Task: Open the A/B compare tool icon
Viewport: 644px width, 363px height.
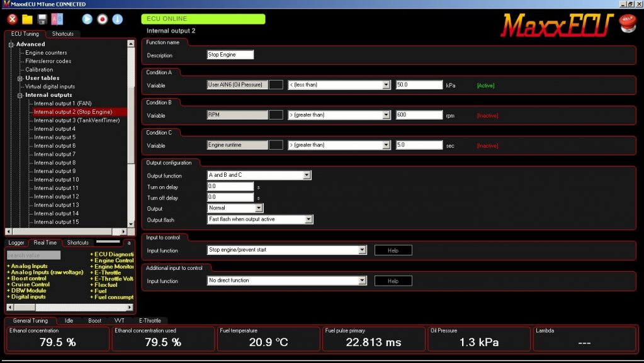Action: (x=57, y=20)
